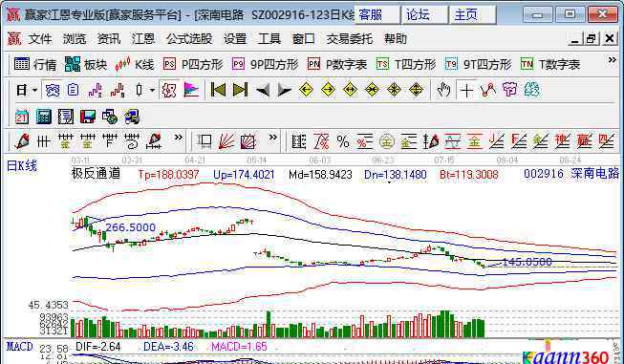
Task: Click the 论坛 forum button
Action: point(424,14)
